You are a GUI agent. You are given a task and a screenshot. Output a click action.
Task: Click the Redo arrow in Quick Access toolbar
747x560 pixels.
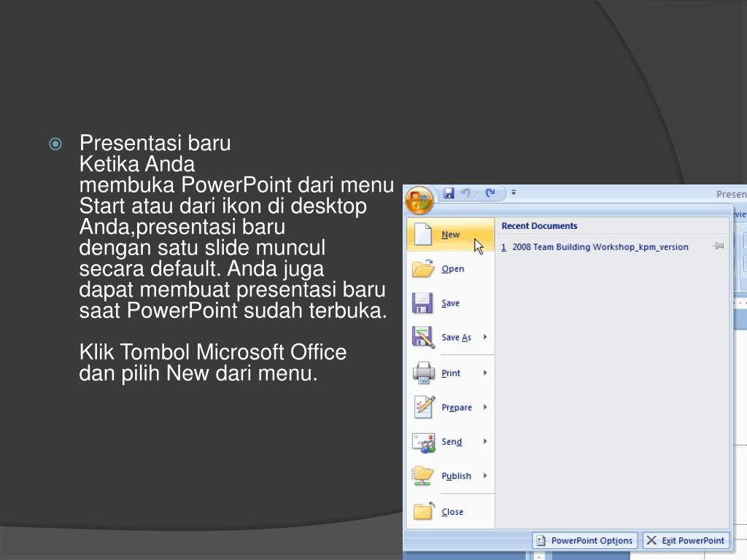coord(490,192)
